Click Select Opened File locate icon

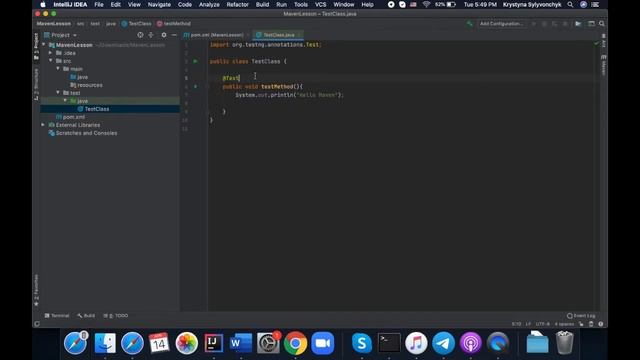coord(140,35)
